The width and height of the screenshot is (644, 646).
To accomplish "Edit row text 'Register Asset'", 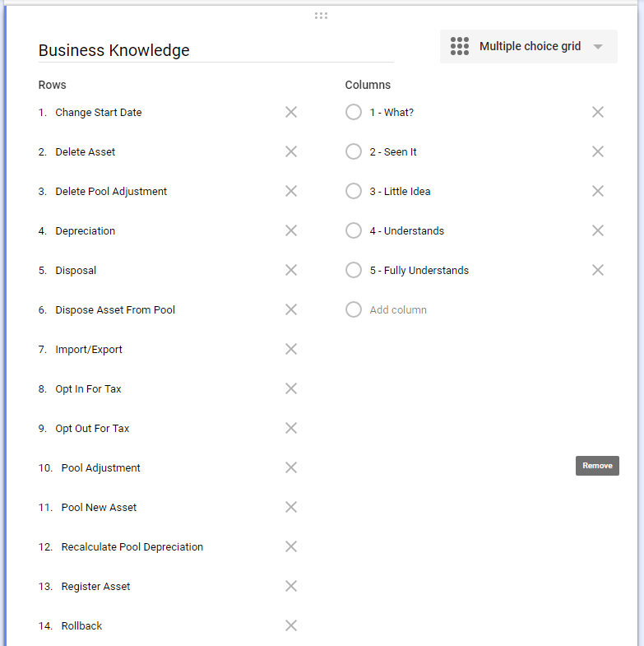I will tap(95, 587).
